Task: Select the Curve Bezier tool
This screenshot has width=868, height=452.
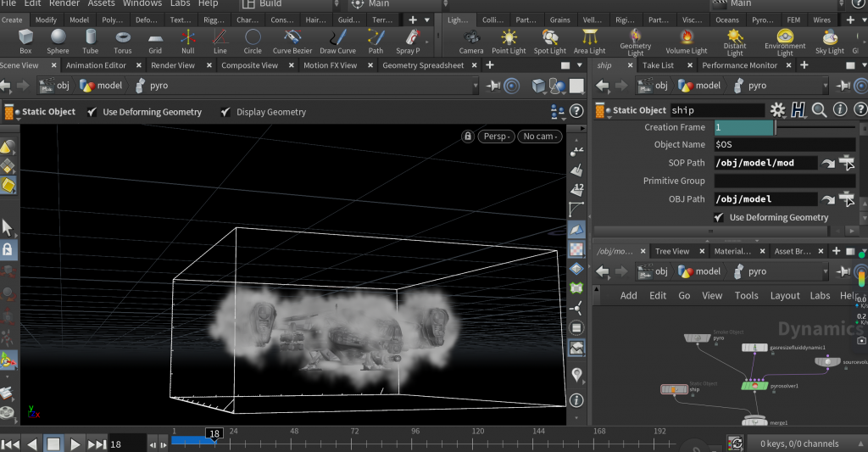Action: point(292,42)
